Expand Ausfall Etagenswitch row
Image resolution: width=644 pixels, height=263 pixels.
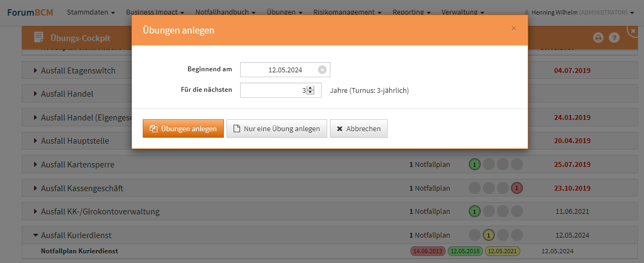[36, 71]
